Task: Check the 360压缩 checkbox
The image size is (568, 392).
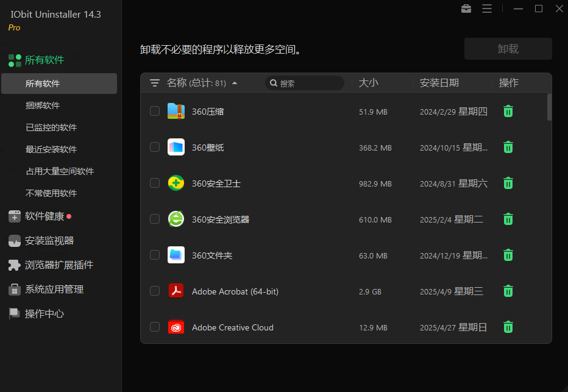Action: (x=155, y=111)
